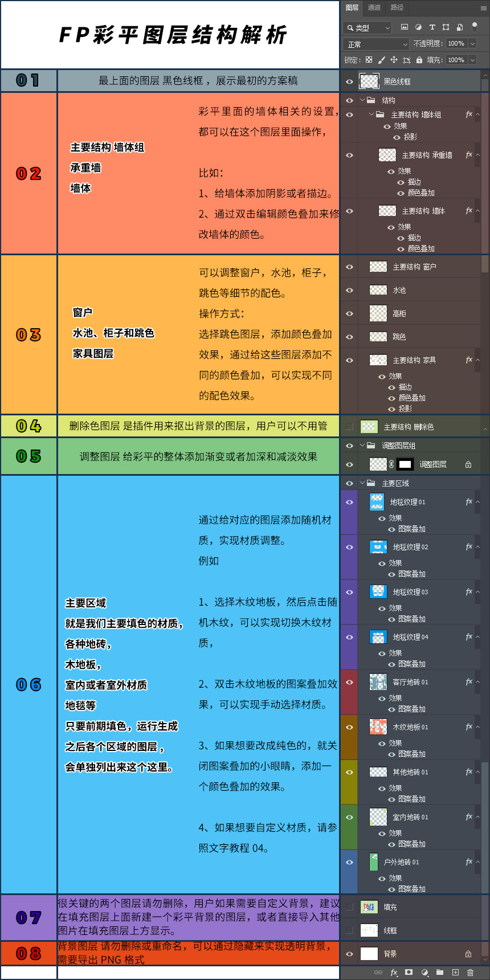
Task: Collapse the 结构 layer group
Action: click(x=362, y=100)
